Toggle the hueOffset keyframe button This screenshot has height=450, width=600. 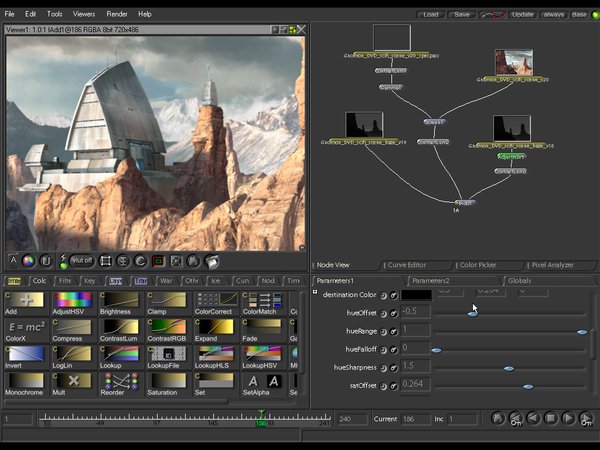point(393,313)
